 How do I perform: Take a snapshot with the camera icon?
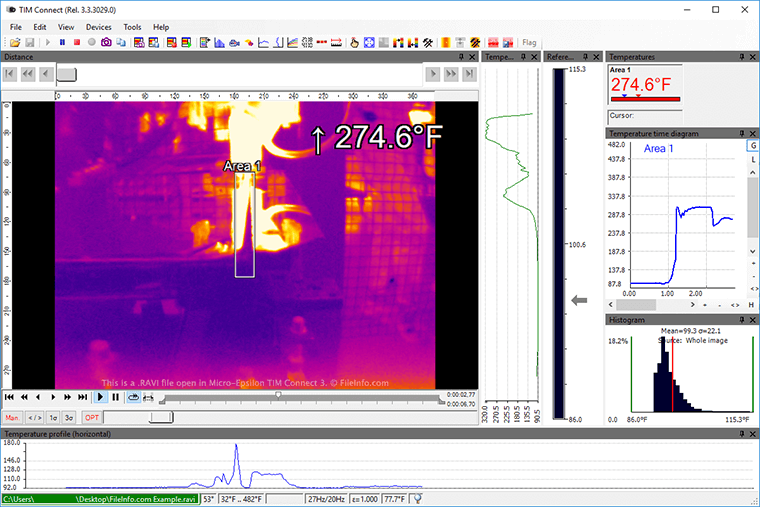(106, 43)
